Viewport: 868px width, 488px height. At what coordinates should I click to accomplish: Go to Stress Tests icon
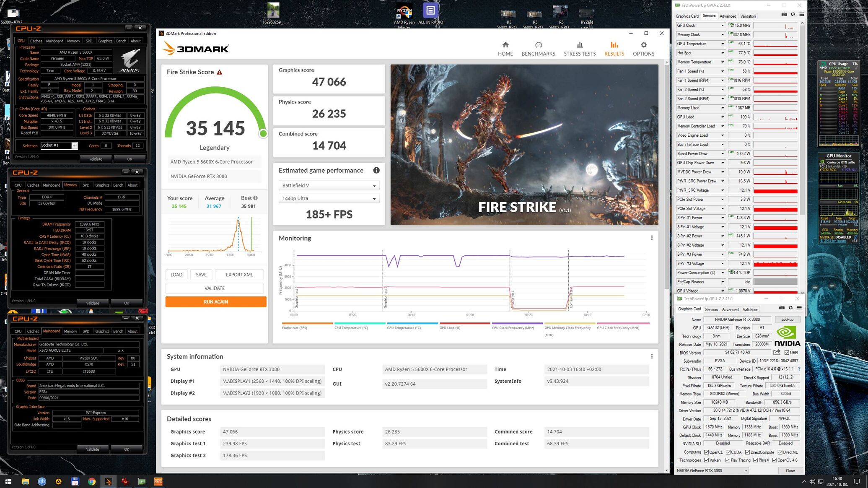579,45
